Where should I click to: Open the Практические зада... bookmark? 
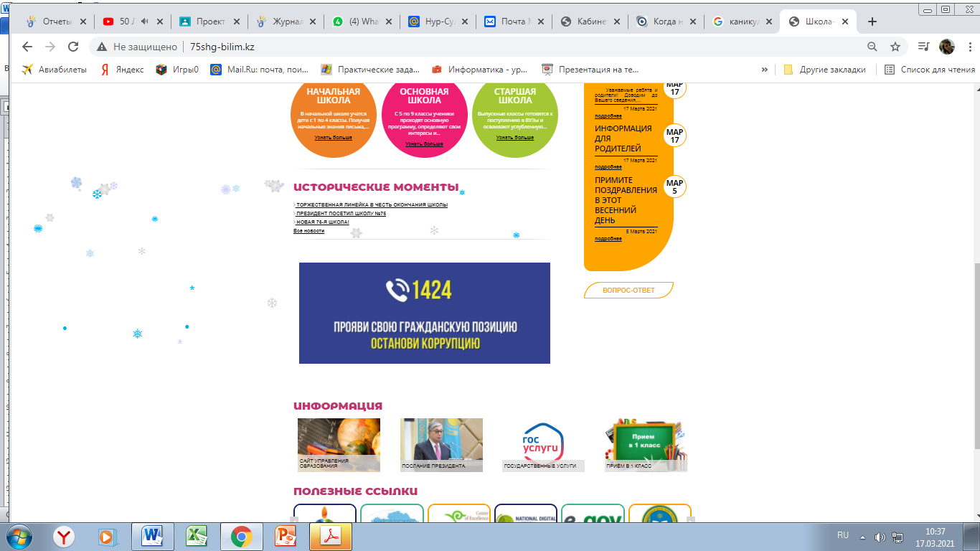point(370,70)
